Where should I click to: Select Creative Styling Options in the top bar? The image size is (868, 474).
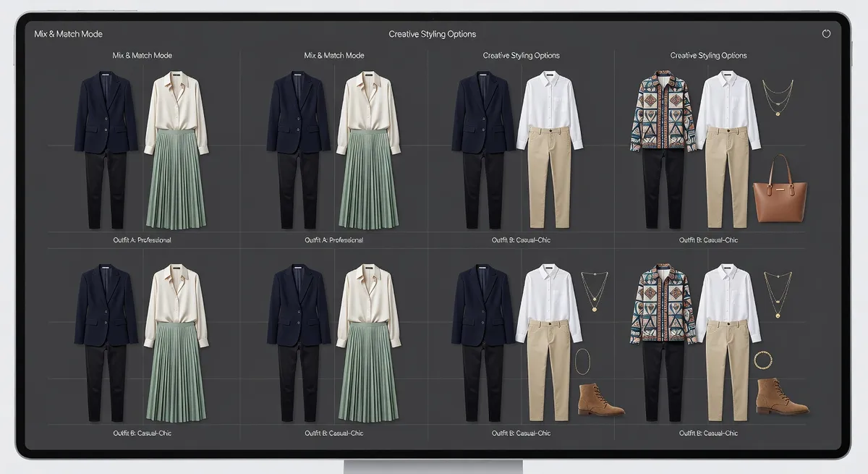433,34
